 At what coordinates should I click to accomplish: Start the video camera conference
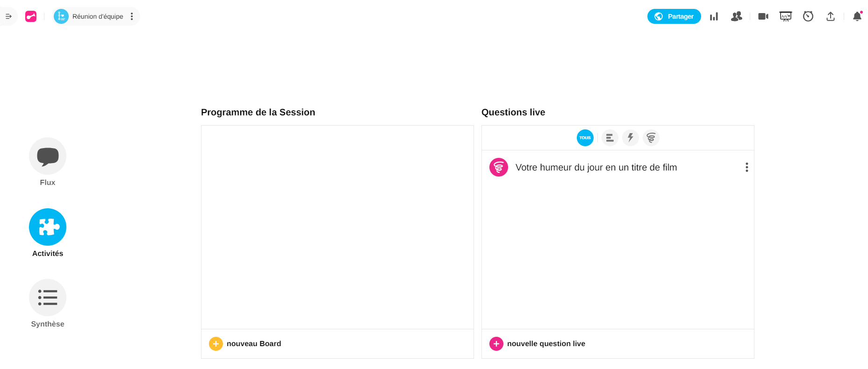763,16
